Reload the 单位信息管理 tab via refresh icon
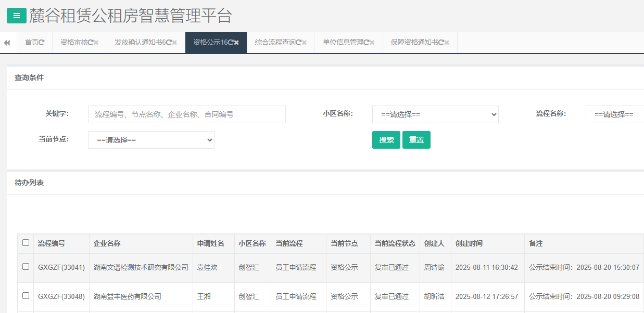The image size is (644, 313). coord(366,43)
